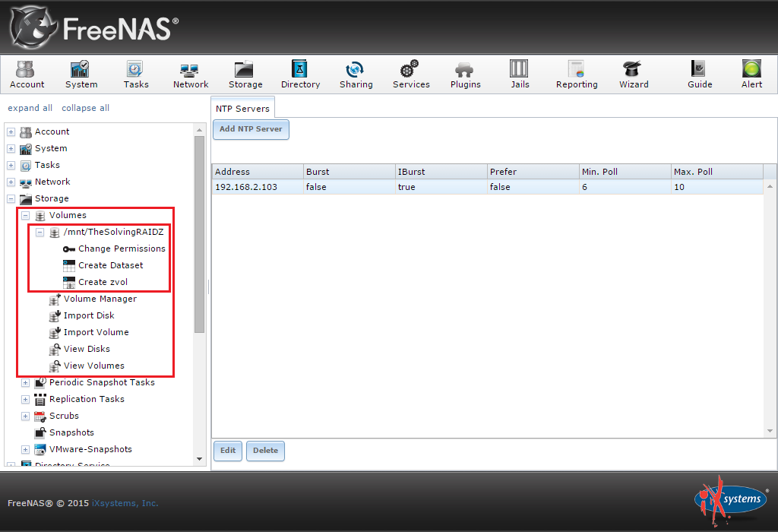This screenshot has height=532, width=778.
Task: Click the Import Volume icon
Action: point(55,333)
